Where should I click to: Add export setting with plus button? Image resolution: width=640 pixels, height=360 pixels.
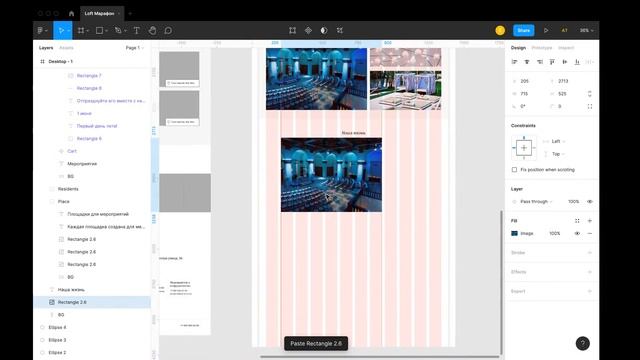pos(590,291)
